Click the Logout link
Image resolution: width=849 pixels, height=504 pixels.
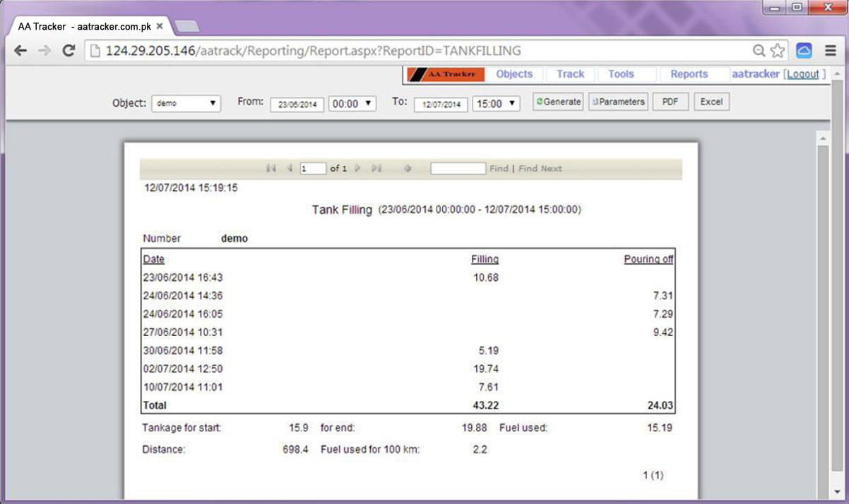[x=803, y=74]
